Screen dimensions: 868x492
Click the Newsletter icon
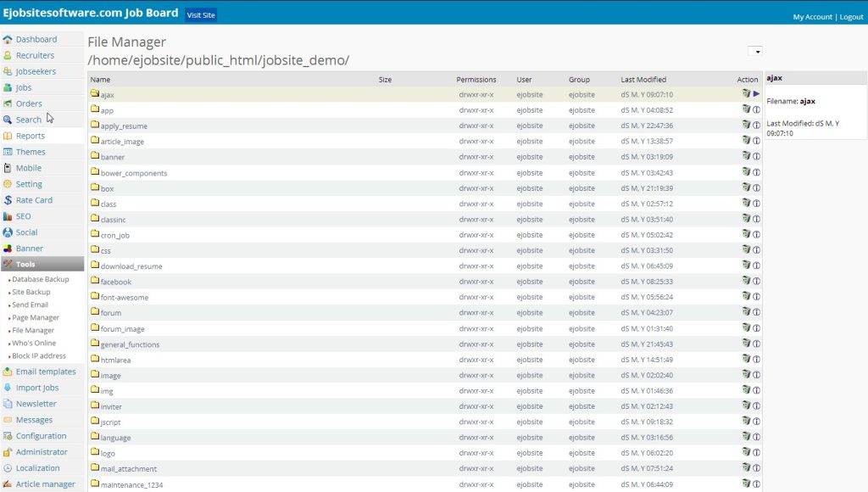[7, 404]
